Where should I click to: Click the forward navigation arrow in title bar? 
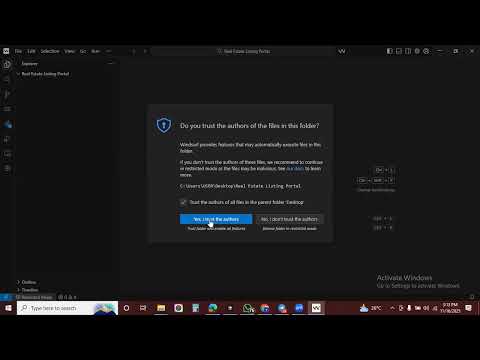coord(145,51)
